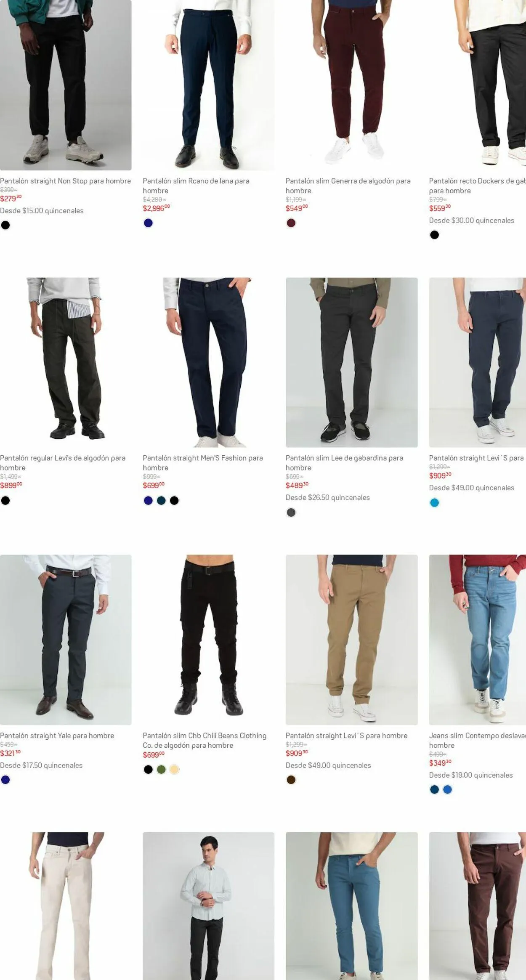Screen dimensions: 526x980
Task: Open Pantalón slim Lee de gabardina link
Action: coord(344,462)
